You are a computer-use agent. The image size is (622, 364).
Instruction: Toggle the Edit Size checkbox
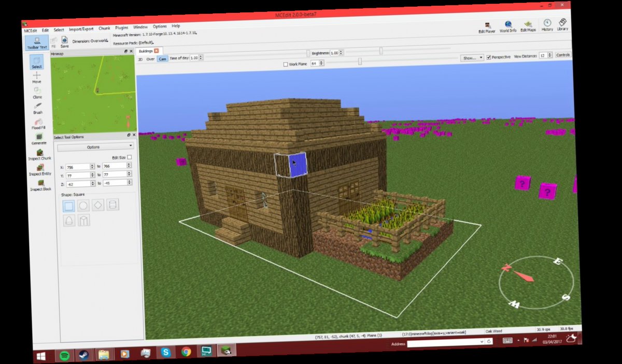(130, 157)
